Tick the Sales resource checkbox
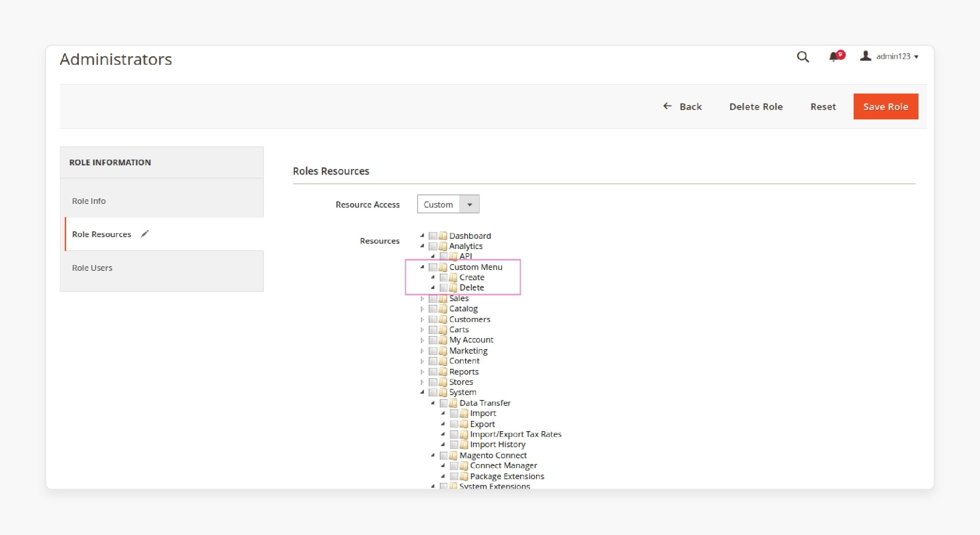The width and height of the screenshot is (980, 535). click(x=433, y=298)
